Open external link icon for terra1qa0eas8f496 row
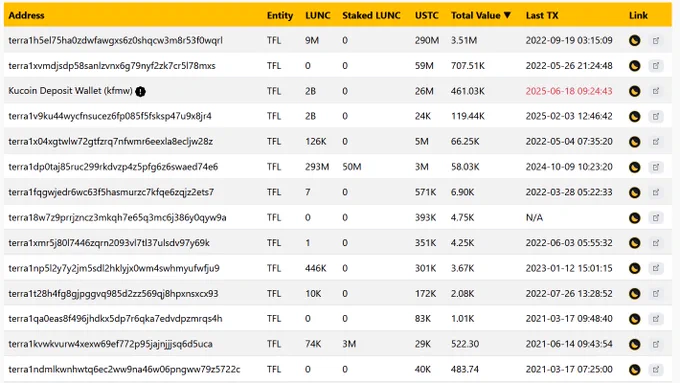This screenshot has height=383, width=680. [656, 319]
